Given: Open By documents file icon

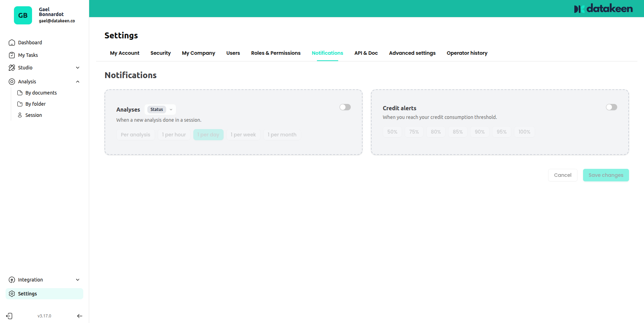Looking at the screenshot, I should (x=20, y=93).
